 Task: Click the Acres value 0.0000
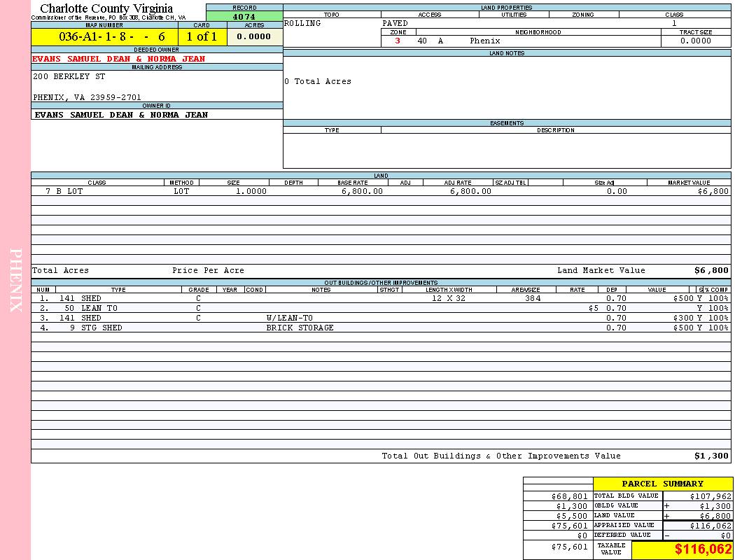click(254, 37)
